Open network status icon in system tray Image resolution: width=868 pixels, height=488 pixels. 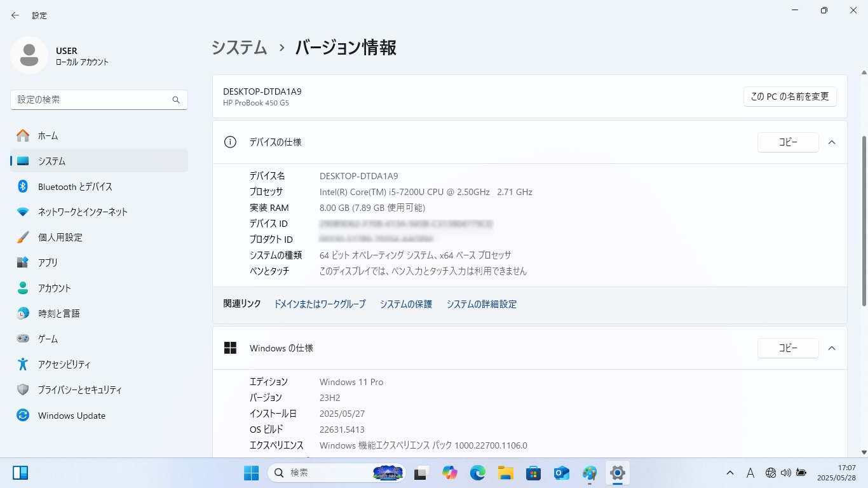(771, 473)
